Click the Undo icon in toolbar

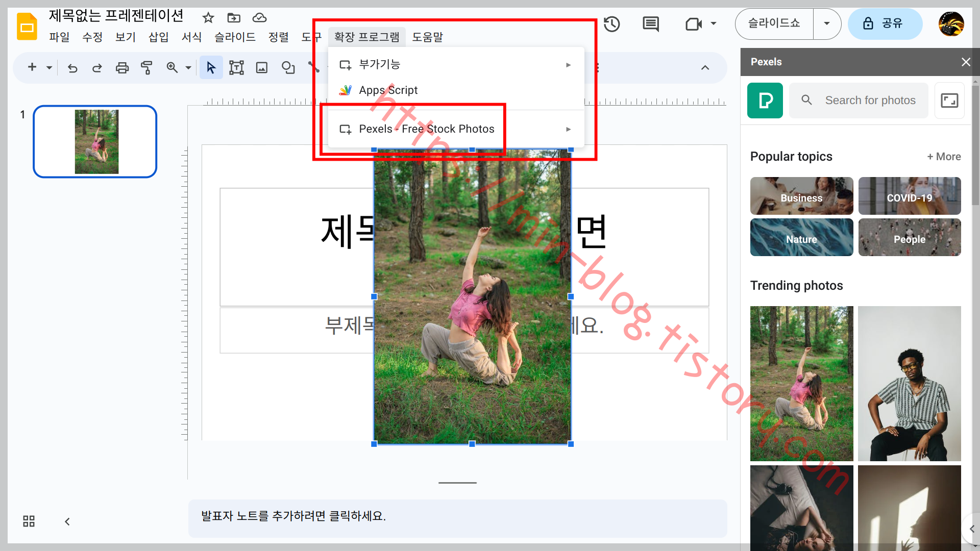coord(72,67)
